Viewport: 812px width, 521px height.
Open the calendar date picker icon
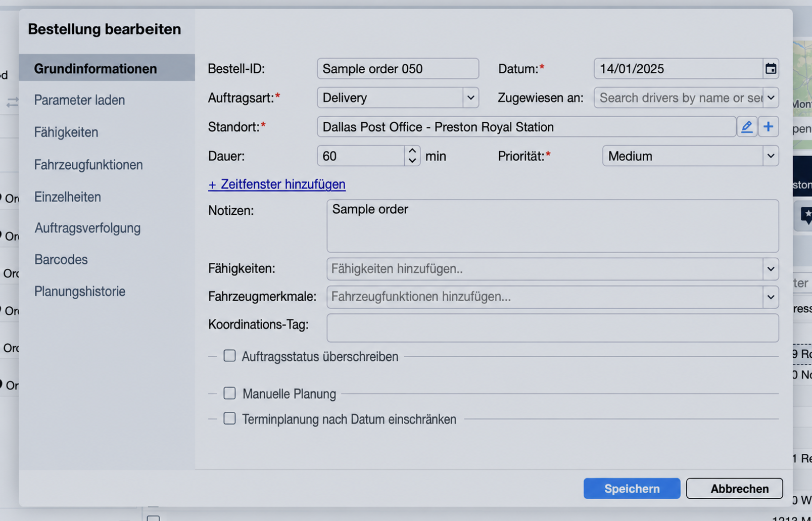pyautogui.click(x=771, y=69)
